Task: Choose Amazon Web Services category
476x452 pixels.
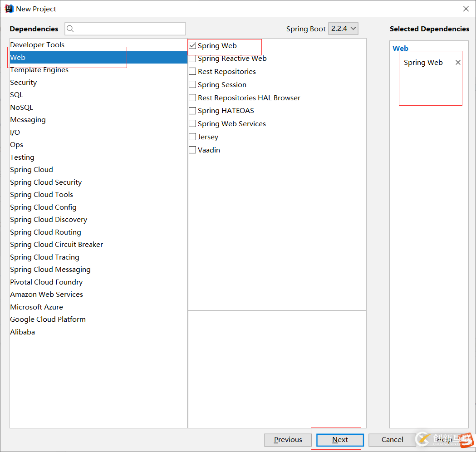Action: pyautogui.click(x=98, y=294)
